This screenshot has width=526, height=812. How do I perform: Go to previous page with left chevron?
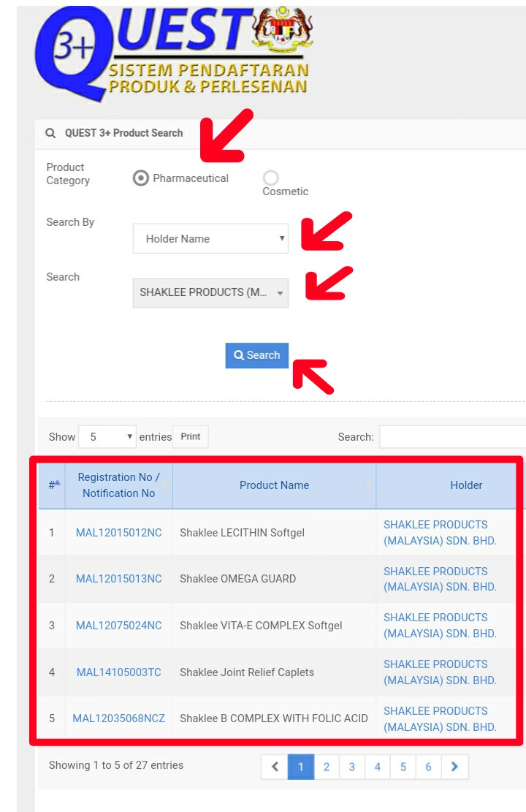tap(275, 767)
